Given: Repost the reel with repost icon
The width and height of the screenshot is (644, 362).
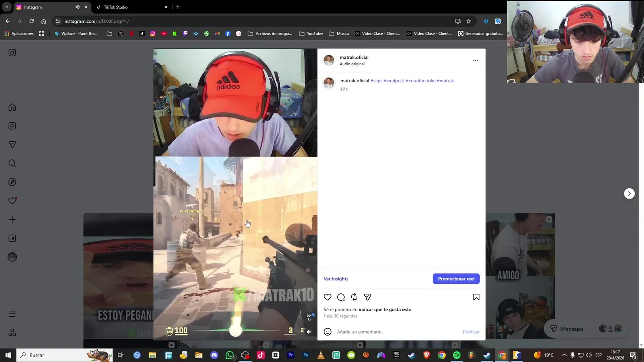Looking at the screenshot, I should (354, 297).
